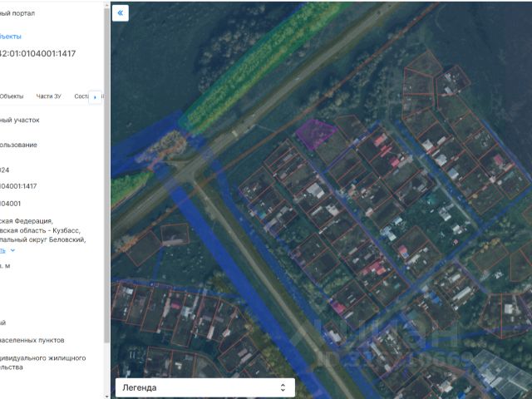
Task: Follow the blue ъекты link
Action: [x=11, y=37]
